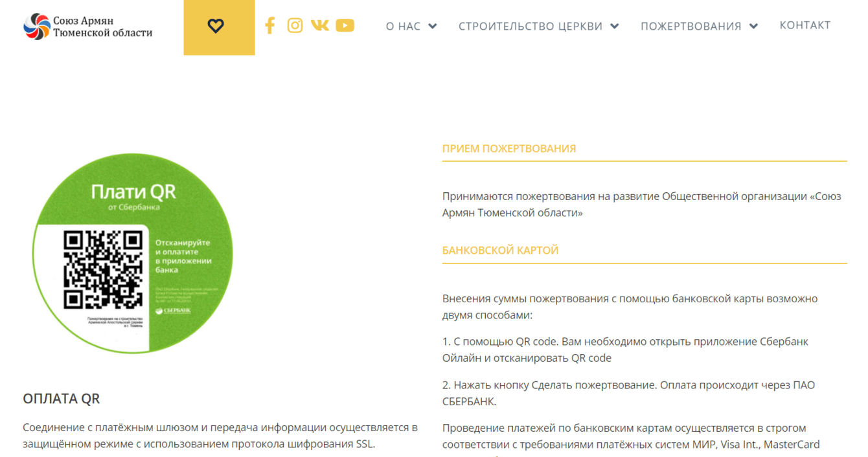The height and width of the screenshot is (457, 868).
Task: Click the text '2. Нажать кнопку Сделать пожертвование'
Action: [x=550, y=385]
